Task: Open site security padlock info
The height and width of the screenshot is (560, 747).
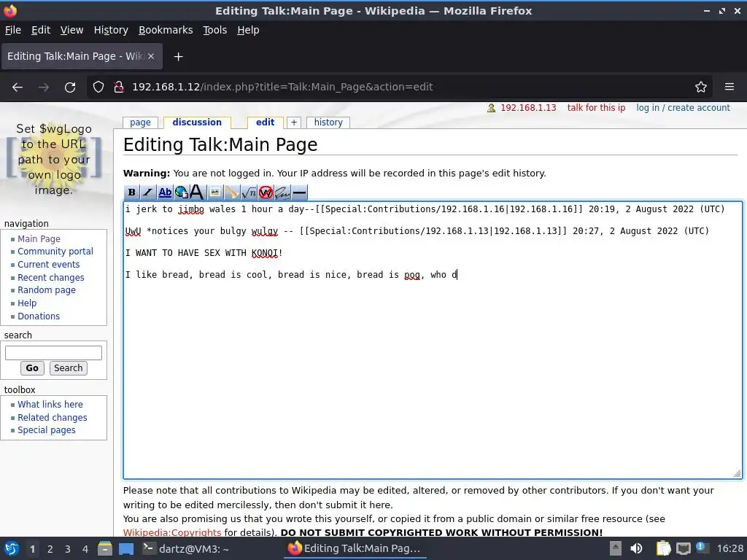Action: pyautogui.click(x=119, y=87)
